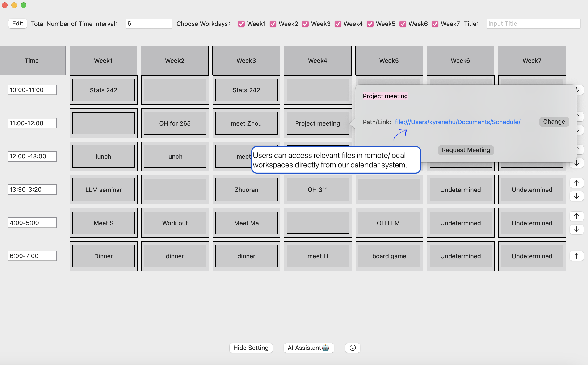Image resolution: width=588 pixels, height=365 pixels.
Task: Click the up arrow for the 13:30-3:20 row
Action: 576,183
